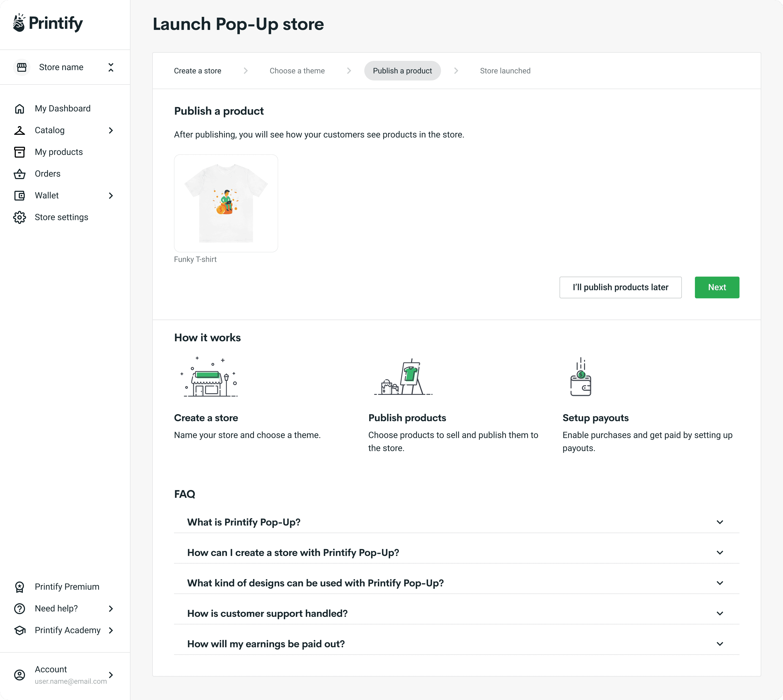Click the store icon beside Store name
The width and height of the screenshot is (783, 700).
(x=22, y=67)
